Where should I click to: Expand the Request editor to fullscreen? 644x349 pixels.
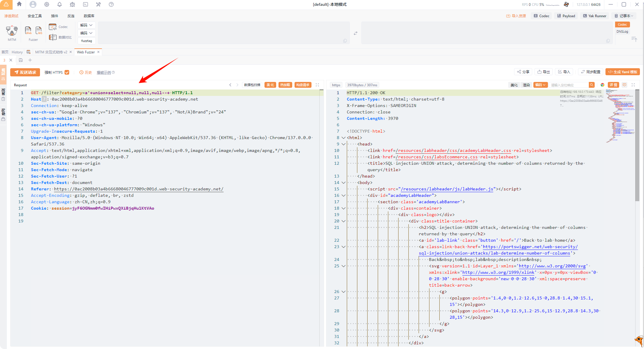tap(317, 85)
